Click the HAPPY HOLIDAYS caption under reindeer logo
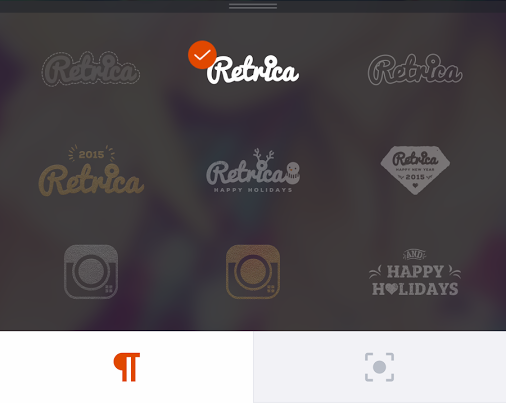Screen dimensions: 506x403 pyautogui.click(x=253, y=190)
